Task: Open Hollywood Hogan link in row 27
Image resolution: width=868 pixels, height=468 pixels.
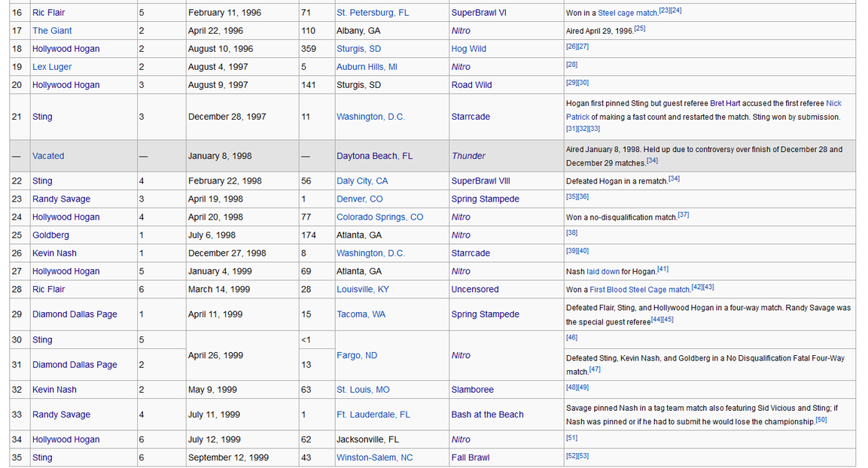Action: point(66,271)
